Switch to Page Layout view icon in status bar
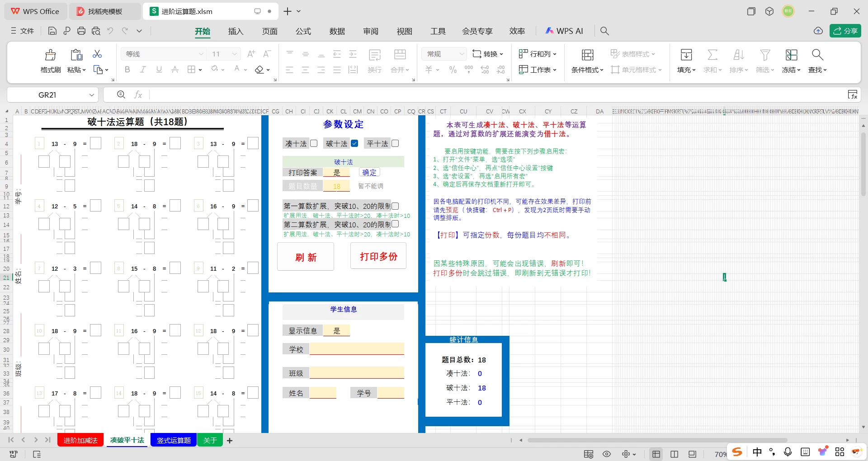 674,454
